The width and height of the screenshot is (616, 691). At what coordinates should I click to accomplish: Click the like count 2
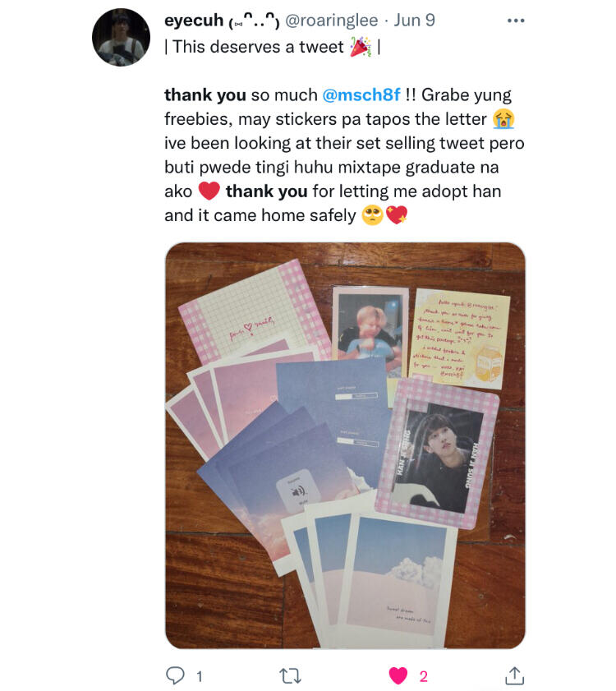click(424, 676)
